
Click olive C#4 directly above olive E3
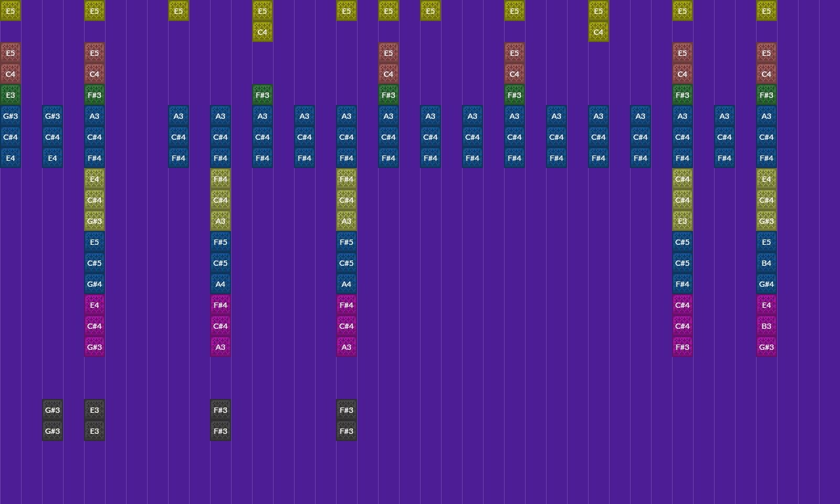[682, 200]
